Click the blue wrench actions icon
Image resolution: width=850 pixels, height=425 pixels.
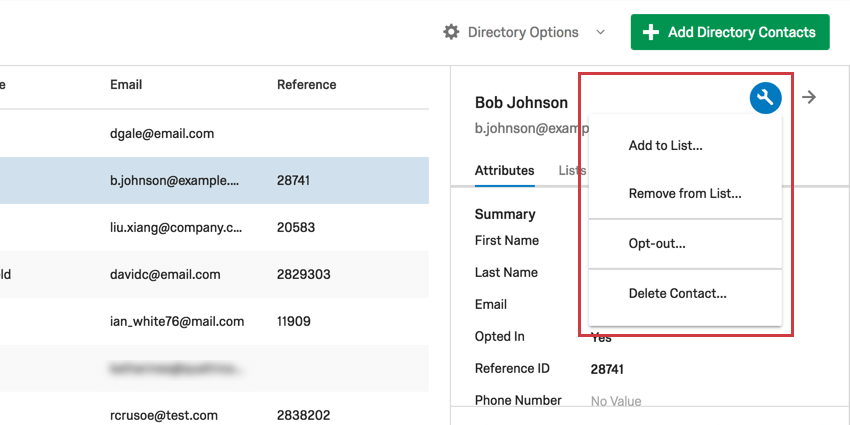(x=765, y=97)
